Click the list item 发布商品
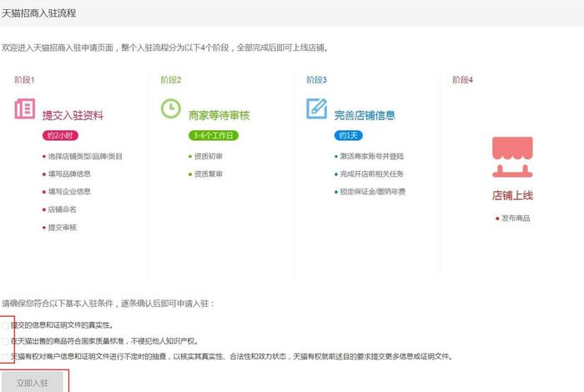This screenshot has height=392, width=584. pyautogui.click(x=516, y=219)
